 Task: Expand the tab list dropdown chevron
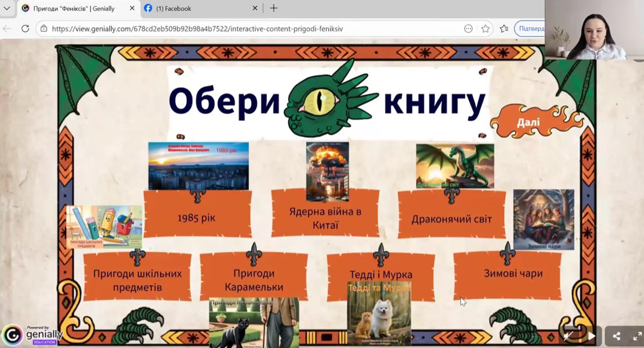tap(6, 9)
